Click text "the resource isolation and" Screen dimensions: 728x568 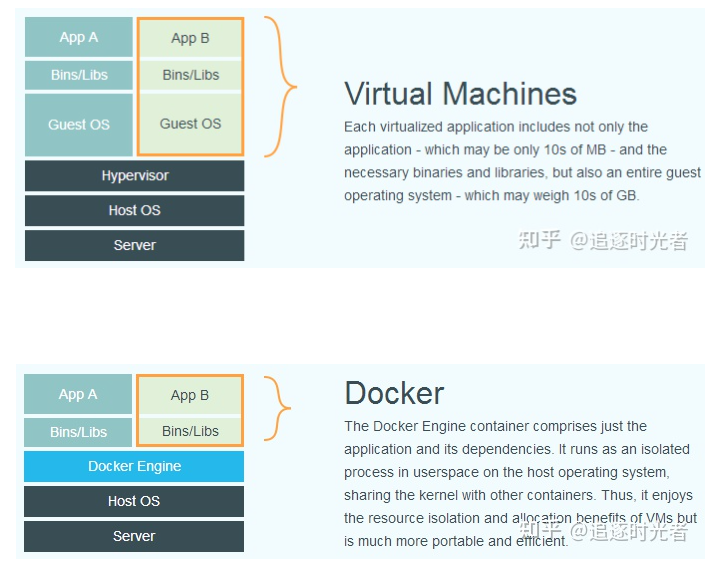[x=426, y=518]
